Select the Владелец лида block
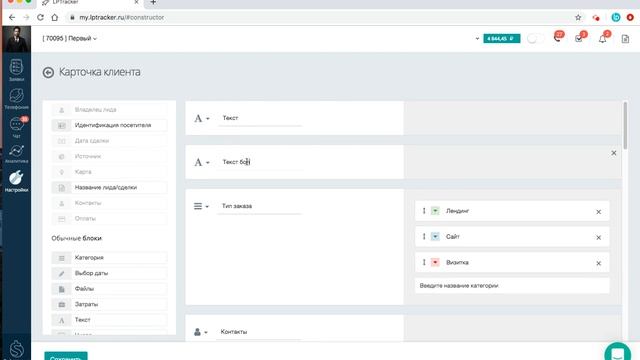 point(109,110)
